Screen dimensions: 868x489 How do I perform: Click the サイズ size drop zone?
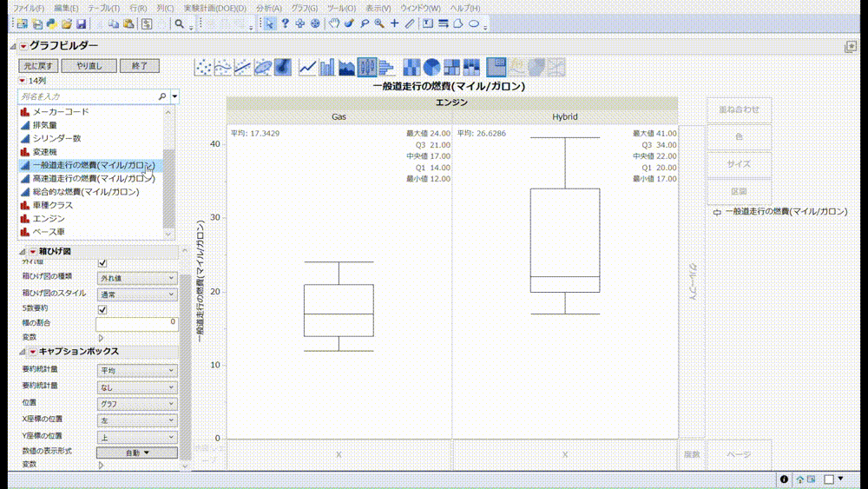coord(739,164)
